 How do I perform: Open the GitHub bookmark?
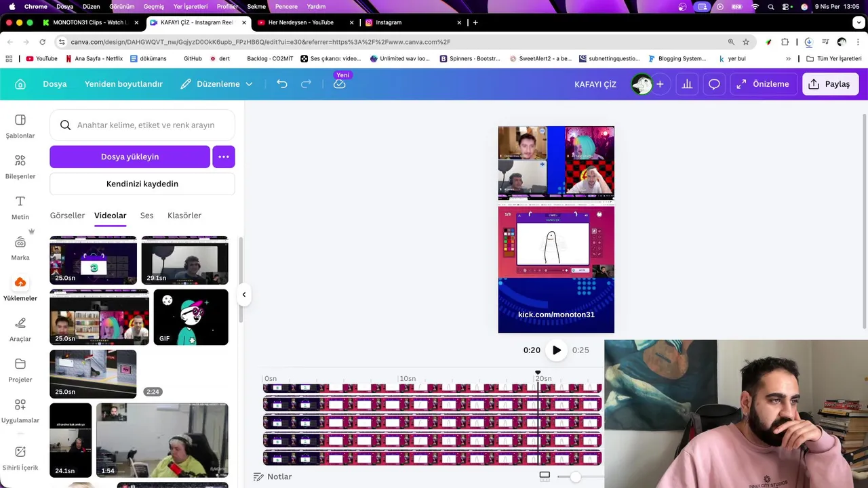[193, 58]
